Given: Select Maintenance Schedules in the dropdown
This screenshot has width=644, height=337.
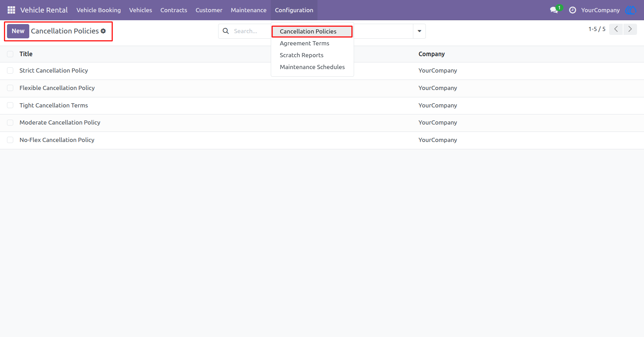Looking at the screenshot, I should click(x=312, y=67).
